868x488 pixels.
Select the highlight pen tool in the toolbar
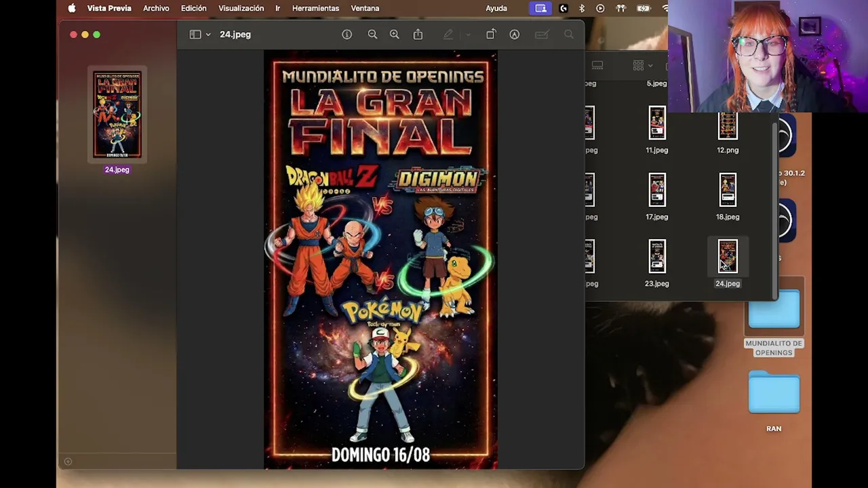pos(448,35)
